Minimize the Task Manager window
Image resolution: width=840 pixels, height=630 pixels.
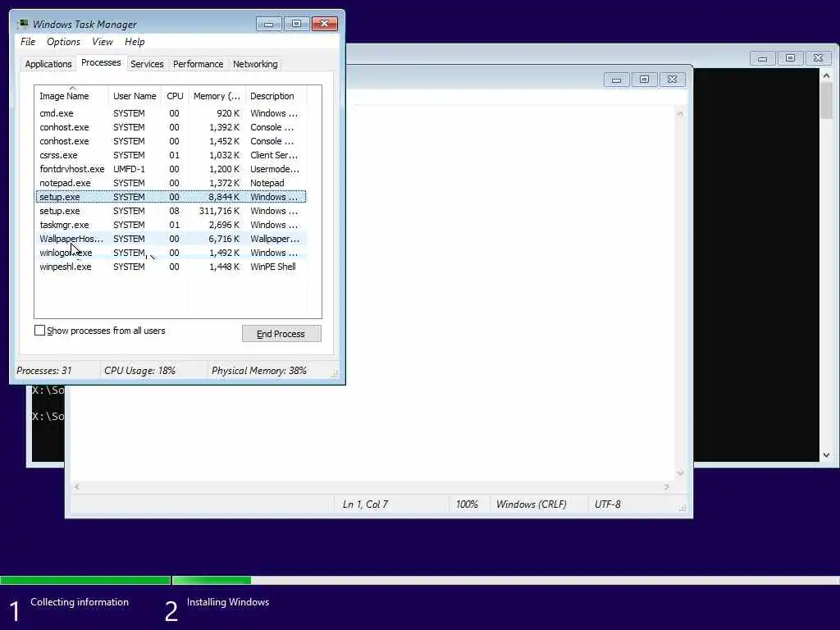click(268, 24)
